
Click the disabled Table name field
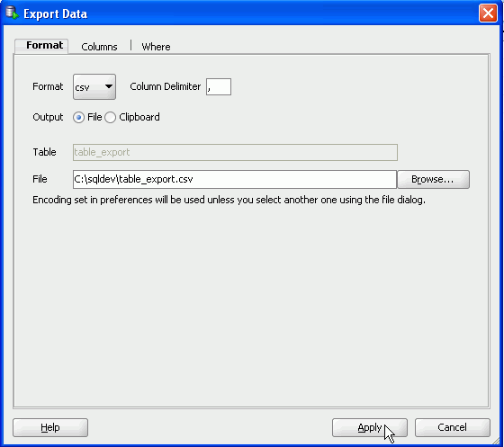click(x=235, y=152)
